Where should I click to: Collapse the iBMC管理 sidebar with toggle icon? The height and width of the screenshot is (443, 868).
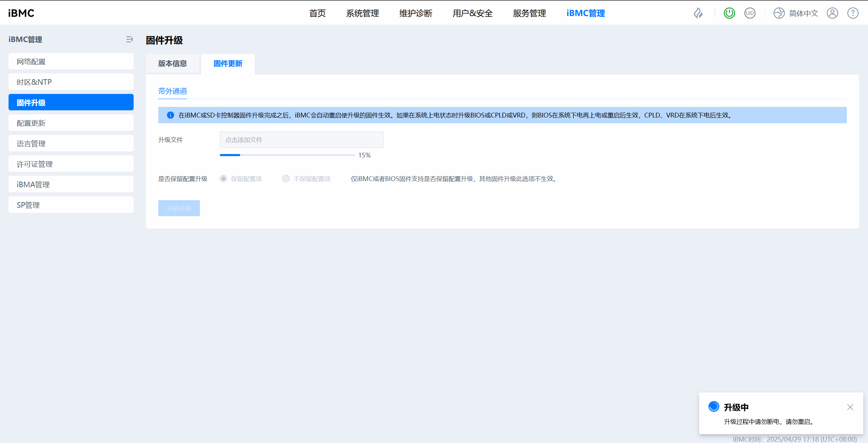129,40
